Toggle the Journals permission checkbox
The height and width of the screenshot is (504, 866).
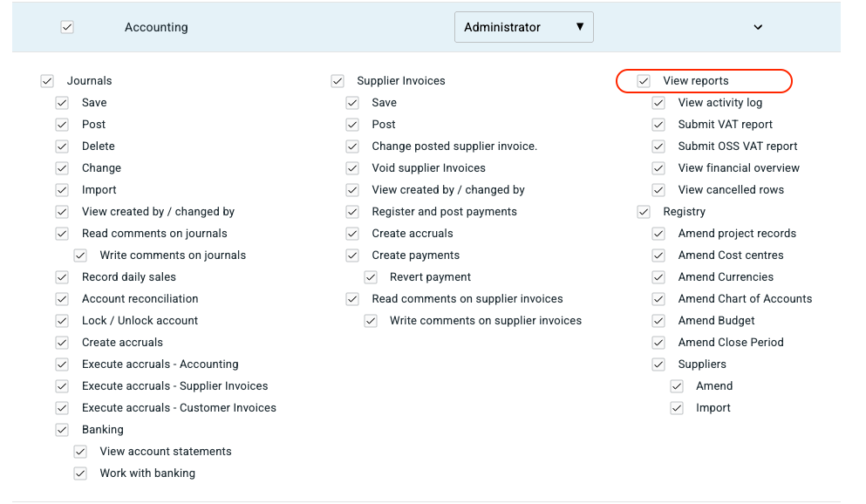pos(47,81)
